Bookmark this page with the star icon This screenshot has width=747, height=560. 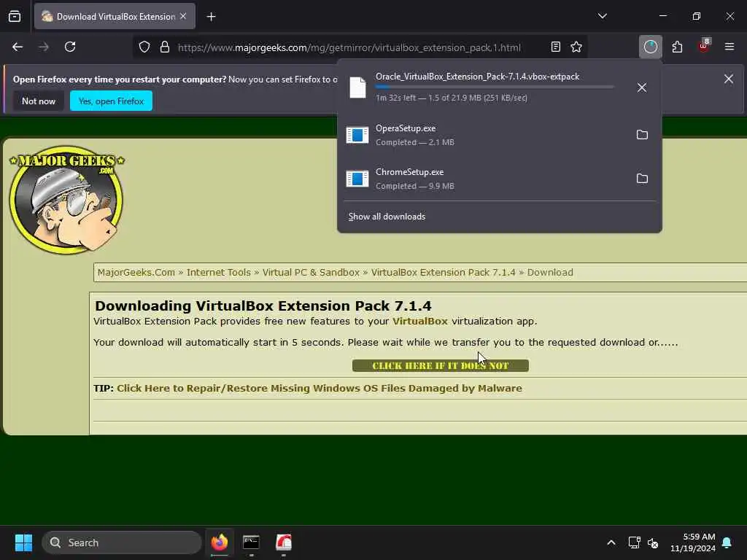(x=576, y=47)
